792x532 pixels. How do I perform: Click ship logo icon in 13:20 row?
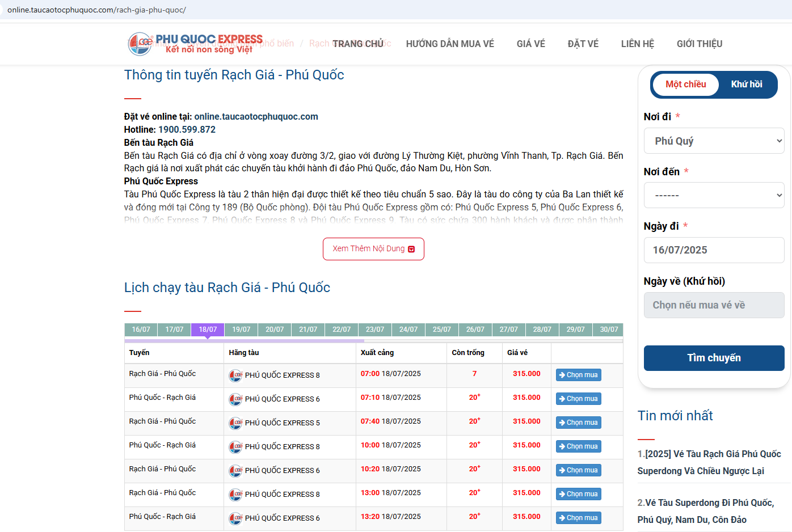(235, 518)
